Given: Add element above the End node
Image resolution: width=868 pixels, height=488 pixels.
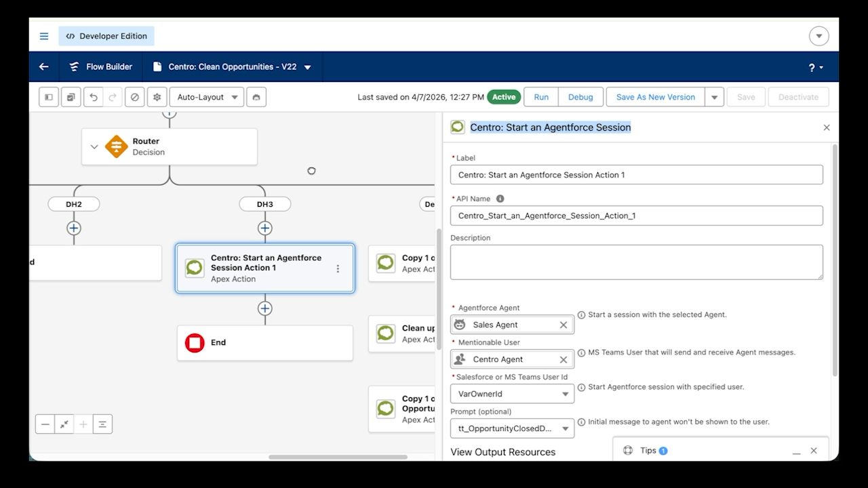Looking at the screenshot, I should [265, 308].
